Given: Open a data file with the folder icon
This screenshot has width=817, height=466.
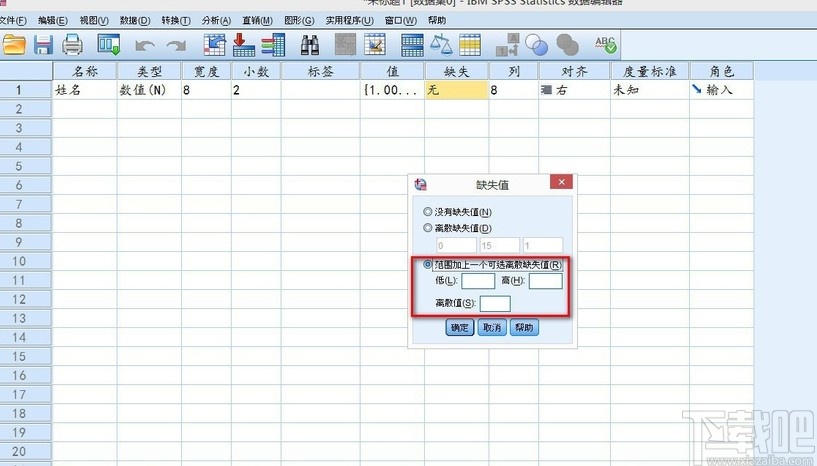Looking at the screenshot, I should pyautogui.click(x=14, y=45).
